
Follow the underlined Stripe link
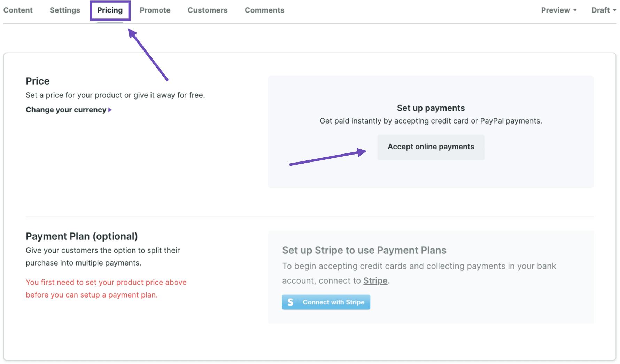pos(375,280)
